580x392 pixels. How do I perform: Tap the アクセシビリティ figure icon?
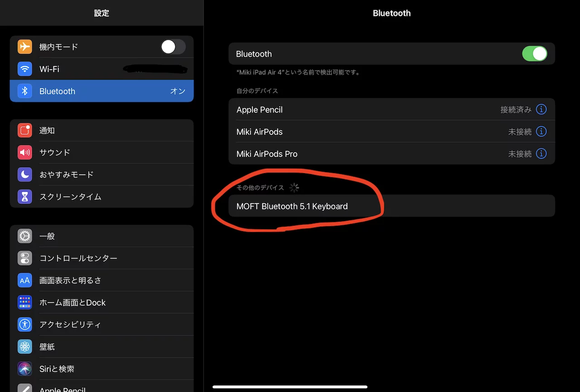pyautogui.click(x=25, y=324)
